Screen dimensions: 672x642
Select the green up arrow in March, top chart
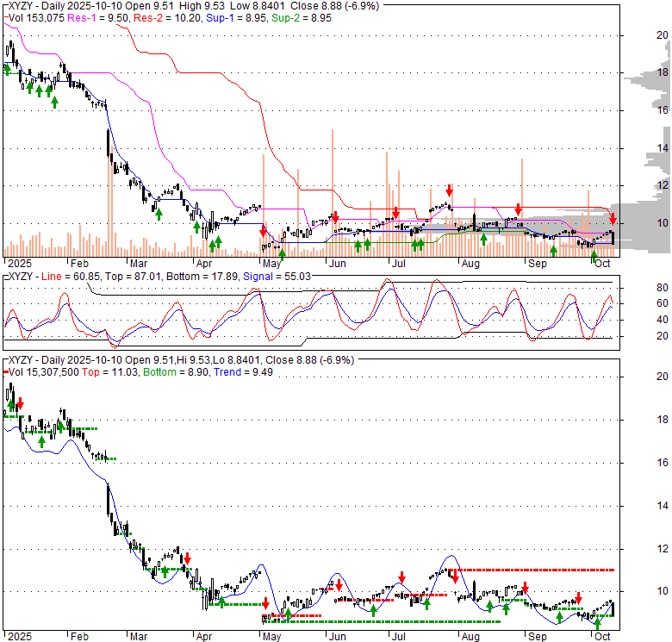[x=159, y=212]
